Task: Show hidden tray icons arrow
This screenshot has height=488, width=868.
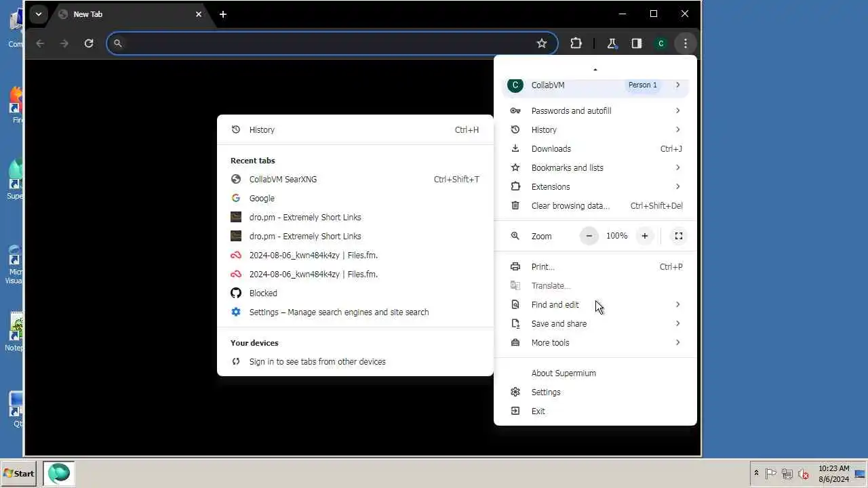Action: [756, 474]
